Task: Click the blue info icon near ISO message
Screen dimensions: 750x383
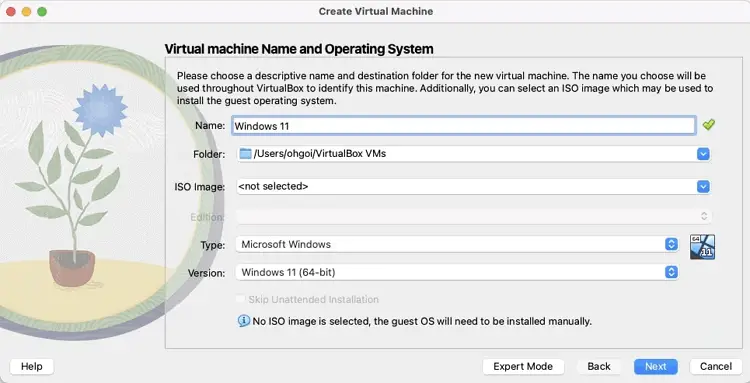Action: click(x=244, y=321)
